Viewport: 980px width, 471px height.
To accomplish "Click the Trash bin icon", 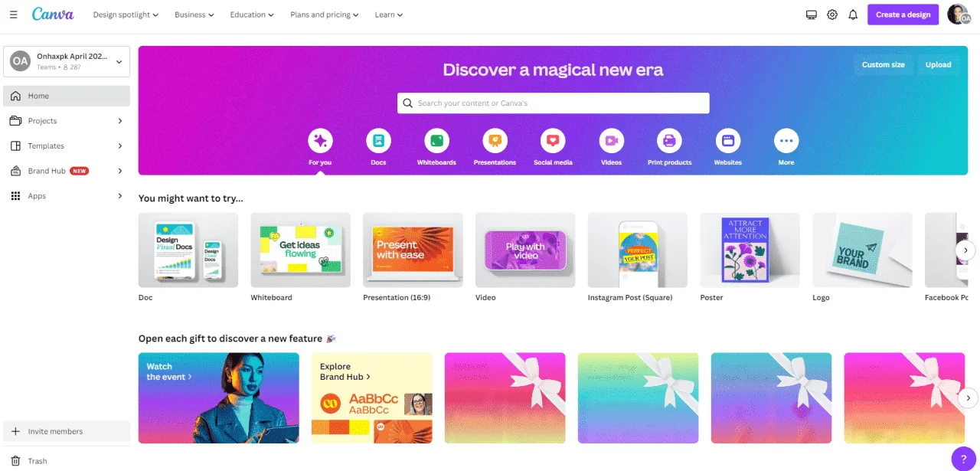I will 15,461.
